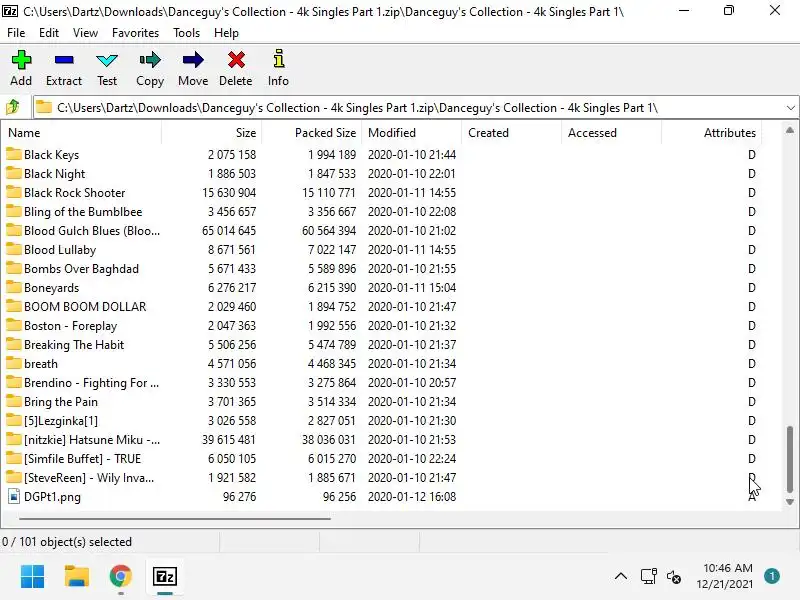Click the red Delete icon
Image resolution: width=800 pixels, height=600 pixels.
pyautogui.click(x=236, y=60)
